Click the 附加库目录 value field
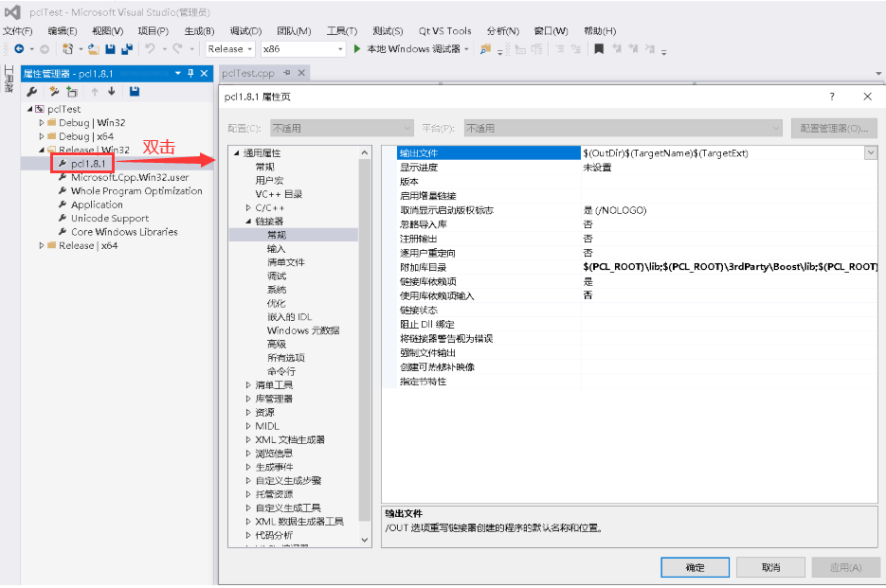Screen dimensions: 886x588 [x=729, y=267]
